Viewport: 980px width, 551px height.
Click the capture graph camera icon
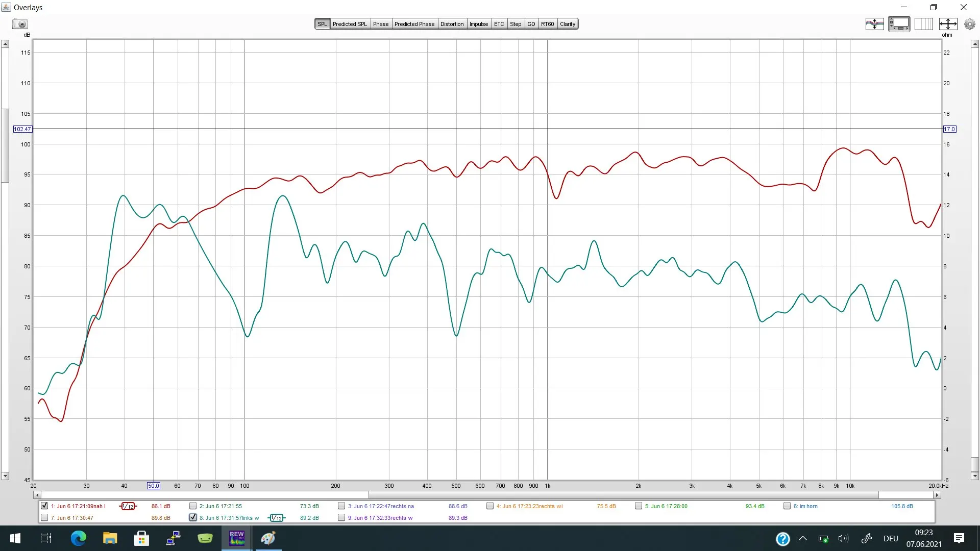pos(20,24)
